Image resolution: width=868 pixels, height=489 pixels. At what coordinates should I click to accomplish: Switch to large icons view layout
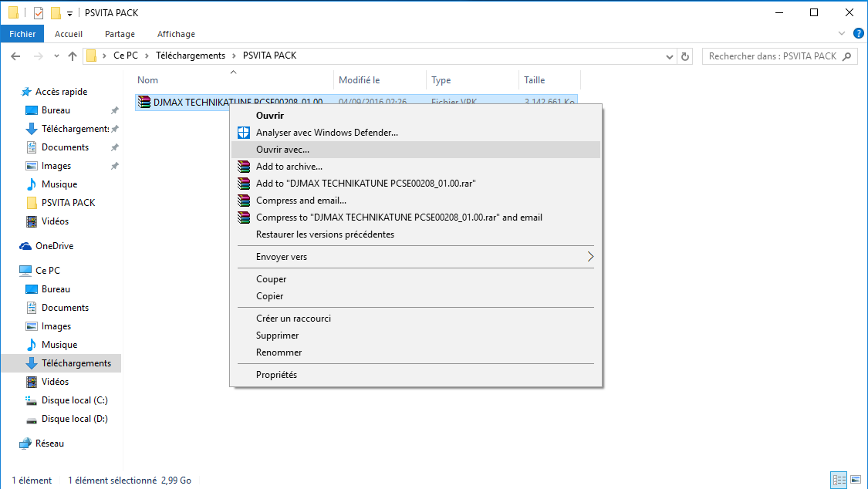[x=856, y=480]
